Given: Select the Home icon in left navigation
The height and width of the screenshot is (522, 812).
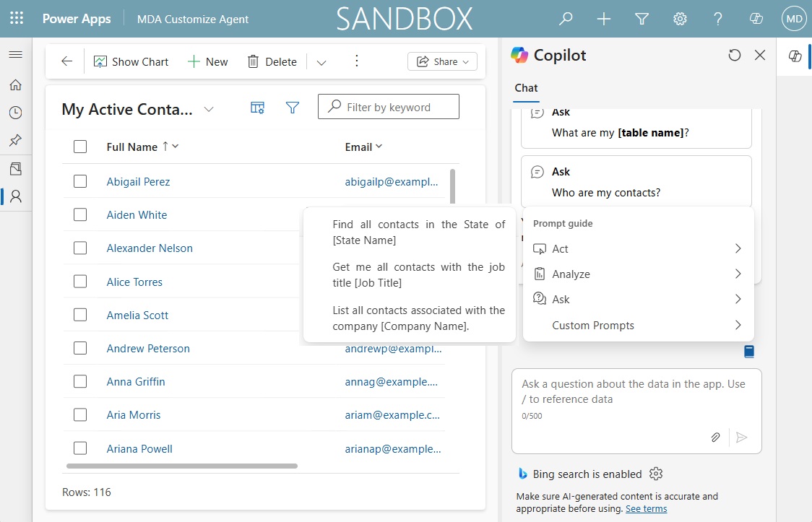Looking at the screenshot, I should click(16, 84).
